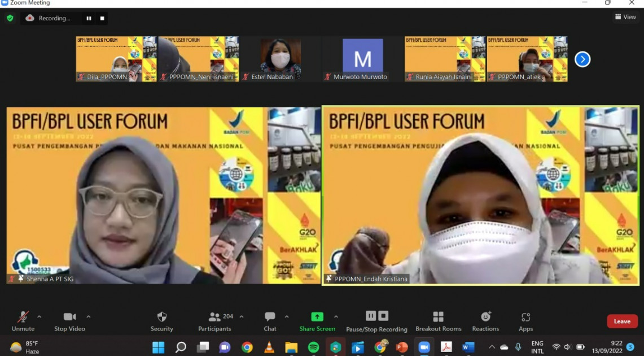Open the Reactions menu
This screenshot has width=644, height=356.
pos(485,317)
